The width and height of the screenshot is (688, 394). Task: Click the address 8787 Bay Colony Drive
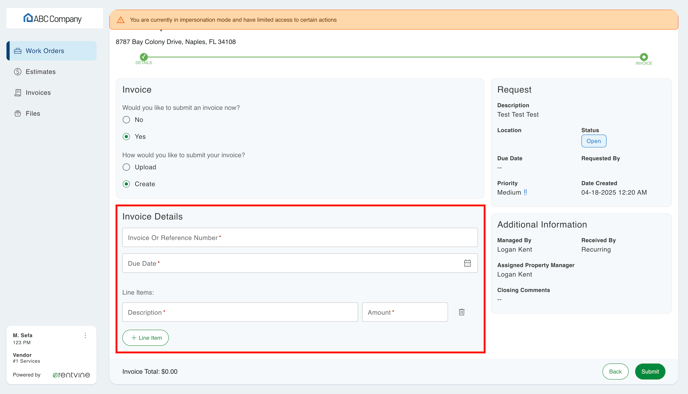click(x=176, y=42)
